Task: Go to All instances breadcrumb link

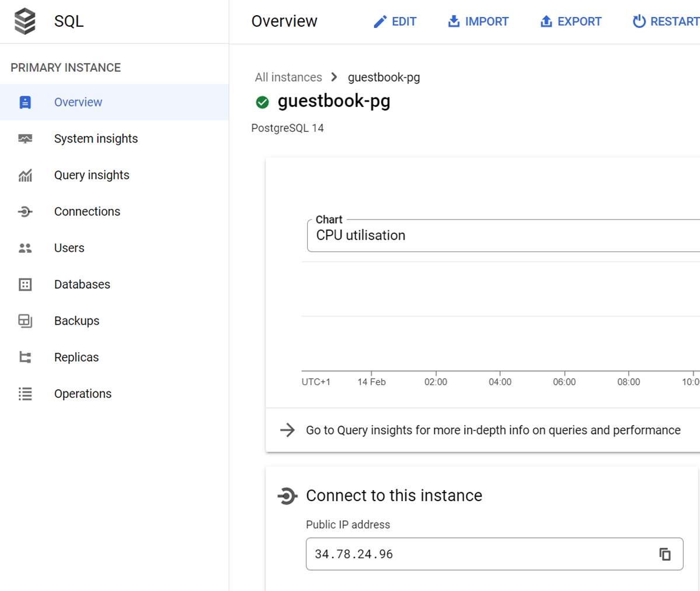Action: click(288, 78)
